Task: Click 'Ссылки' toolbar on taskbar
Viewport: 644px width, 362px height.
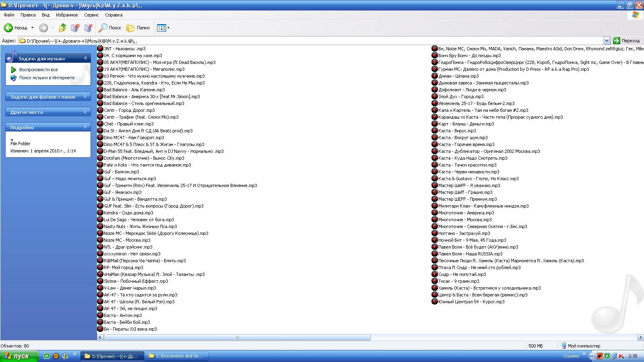Action: [571, 356]
